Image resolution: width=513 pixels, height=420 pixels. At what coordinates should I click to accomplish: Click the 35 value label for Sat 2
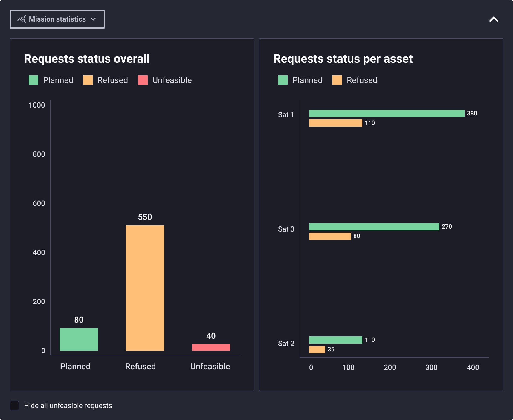(x=331, y=350)
